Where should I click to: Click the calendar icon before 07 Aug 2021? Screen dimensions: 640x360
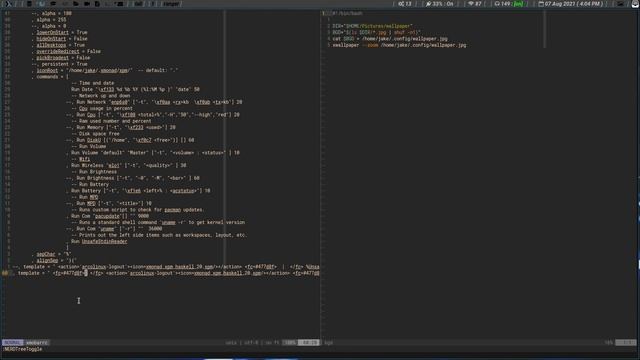pyautogui.click(x=541, y=4)
